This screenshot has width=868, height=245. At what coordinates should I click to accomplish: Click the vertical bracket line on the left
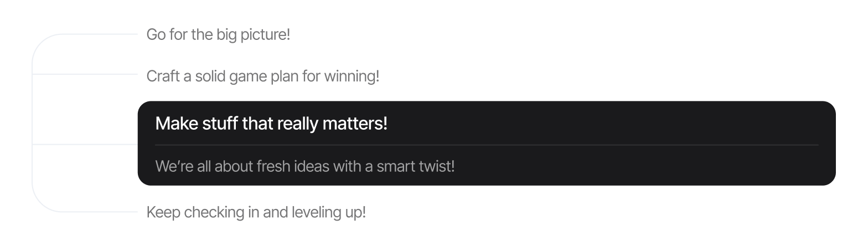(x=32, y=111)
